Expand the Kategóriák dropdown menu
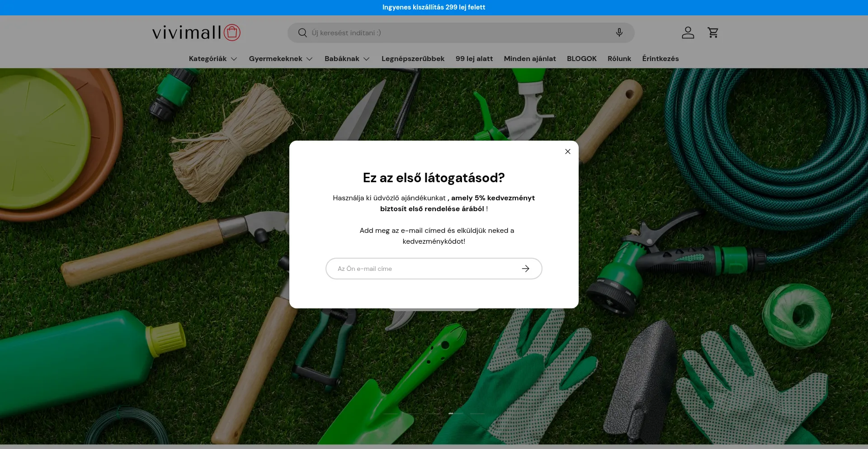 (213, 59)
